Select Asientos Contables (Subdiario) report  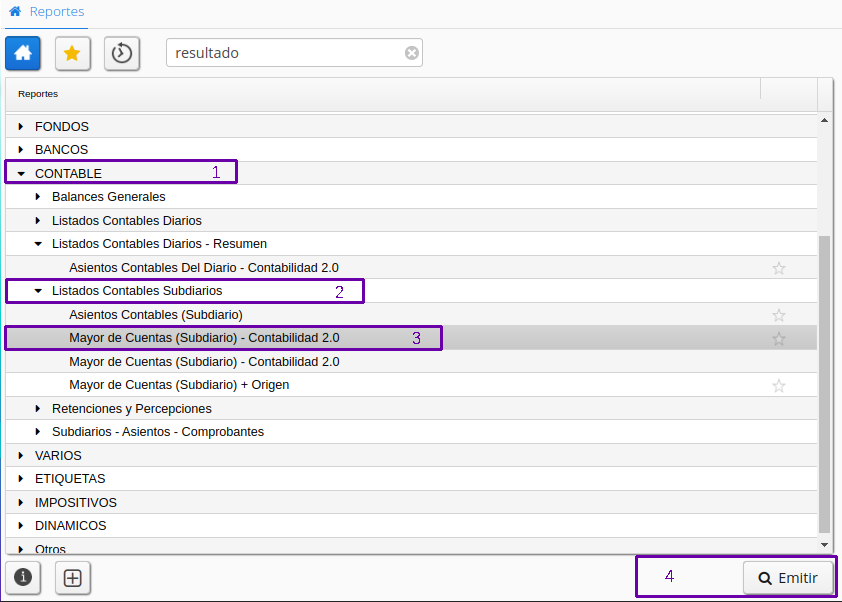(156, 315)
